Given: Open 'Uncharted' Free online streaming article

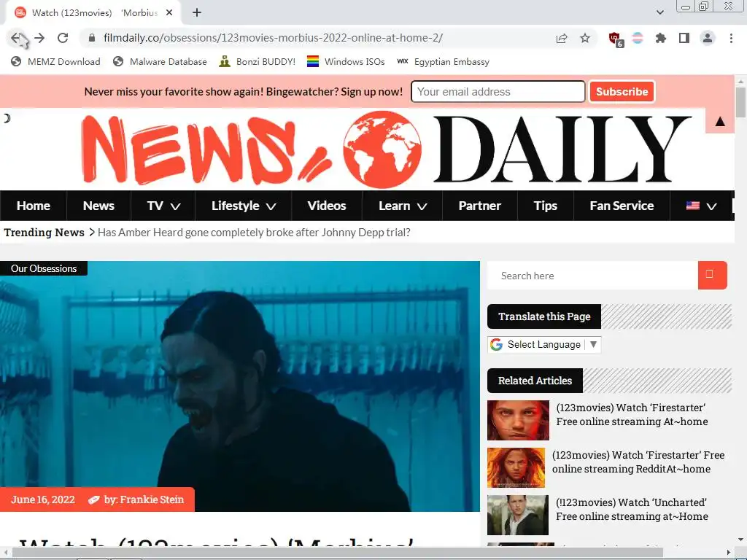Looking at the screenshot, I should click(632, 509).
